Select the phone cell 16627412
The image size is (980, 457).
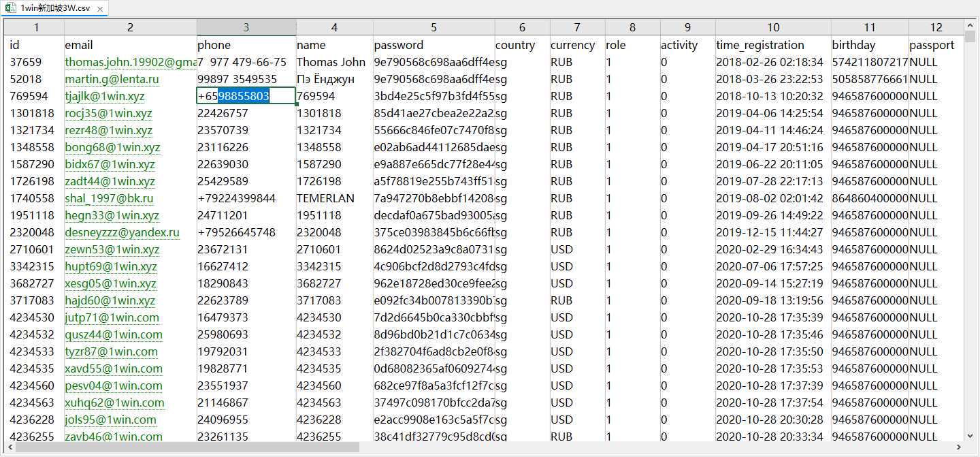246,266
